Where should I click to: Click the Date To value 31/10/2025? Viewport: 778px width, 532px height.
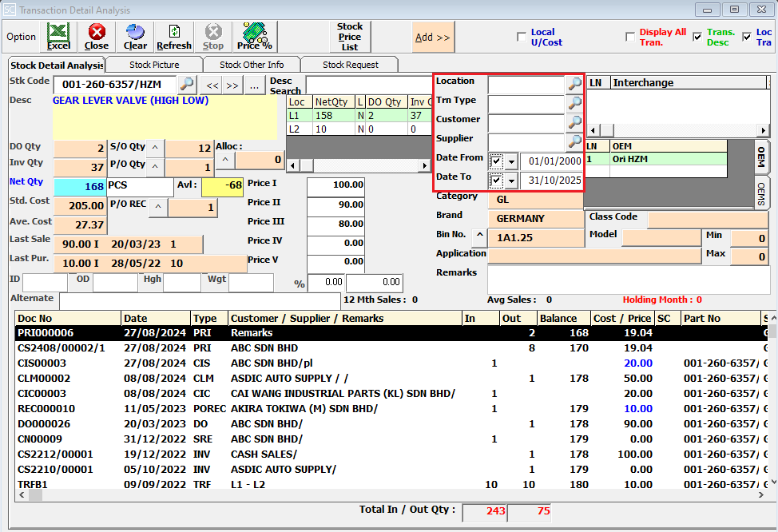click(x=552, y=181)
